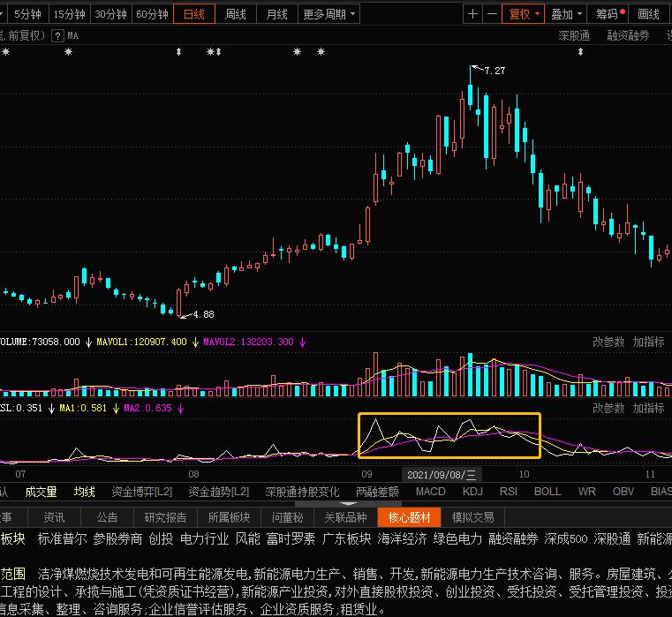672x617 pixels.
Task: Click the 2021/09/08 date marker
Action: pyautogui.click(x=442, y=474)
